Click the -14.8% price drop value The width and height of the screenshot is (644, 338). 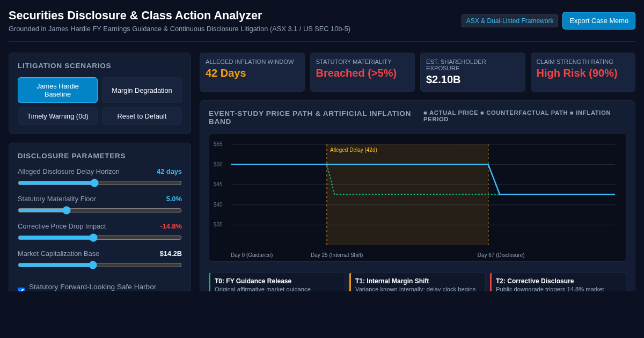coord(171,226)
